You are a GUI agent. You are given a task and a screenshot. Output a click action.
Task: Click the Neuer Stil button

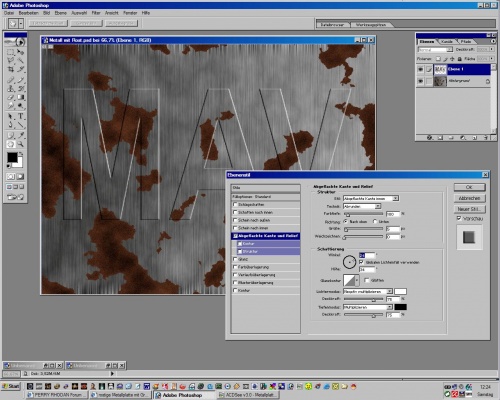click(x=469, y=209)
